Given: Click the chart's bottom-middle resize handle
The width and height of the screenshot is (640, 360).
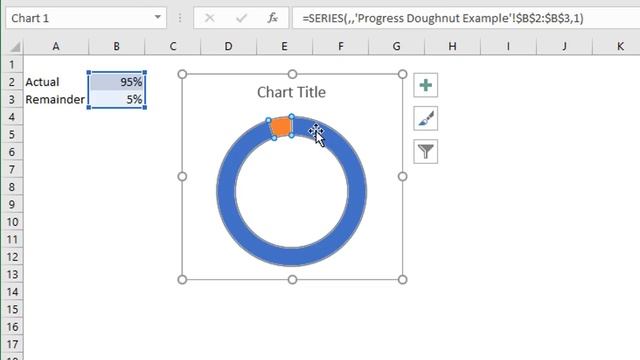Looking at the screenshot, I should click(x=292, y=280).
